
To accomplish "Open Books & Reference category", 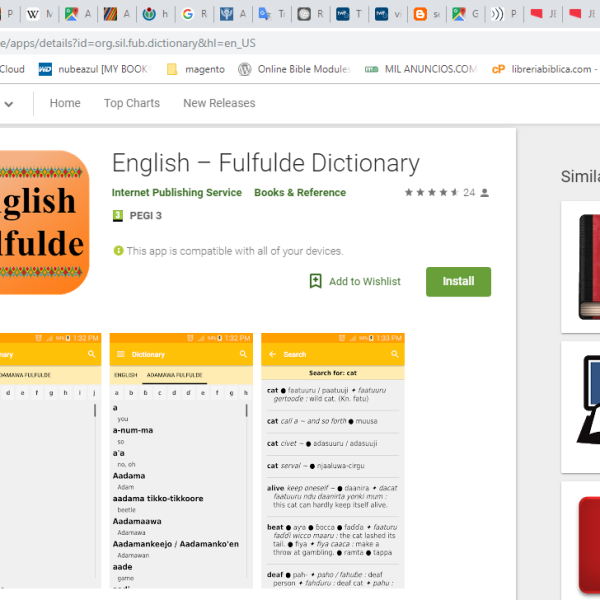I will 300,192.
